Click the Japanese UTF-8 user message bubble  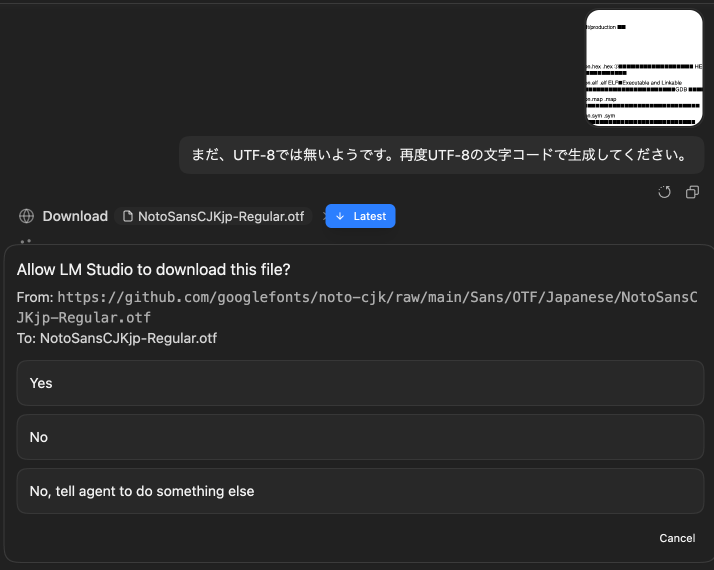click(x=441, y=155)
